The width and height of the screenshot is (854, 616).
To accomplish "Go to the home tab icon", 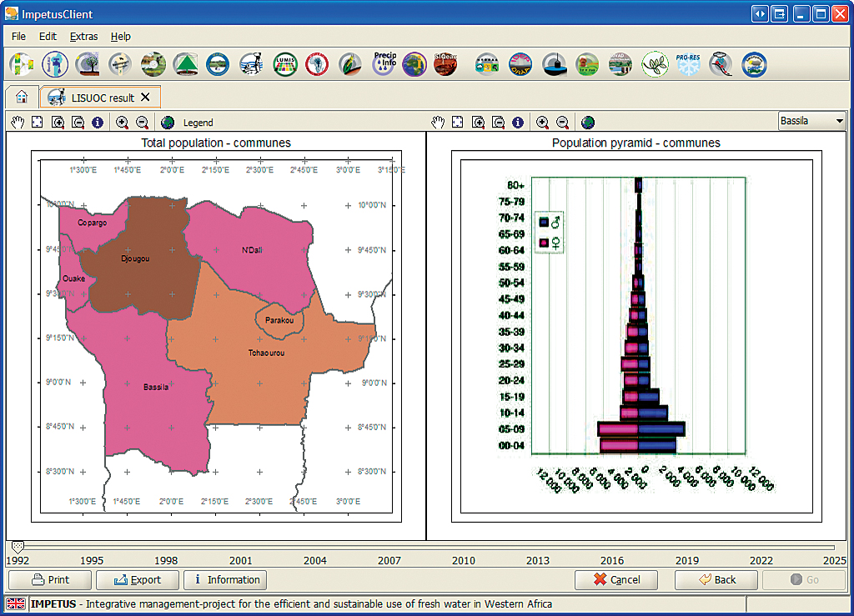I will (22, 97).
